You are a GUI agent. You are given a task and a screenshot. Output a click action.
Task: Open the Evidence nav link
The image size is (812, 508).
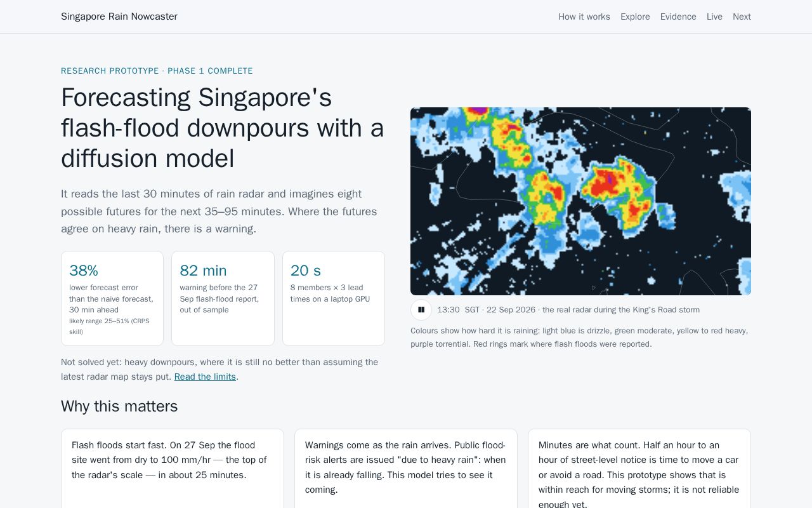coord(678,17)
